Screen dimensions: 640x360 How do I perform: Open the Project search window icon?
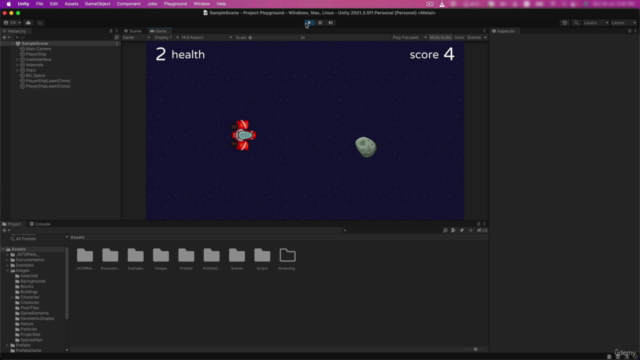tap(445, 231)
